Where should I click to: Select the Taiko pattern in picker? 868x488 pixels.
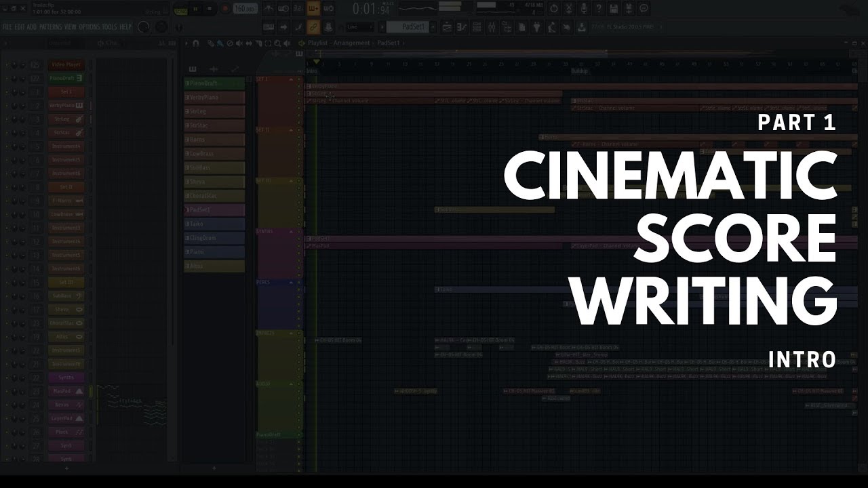point(214,224)
